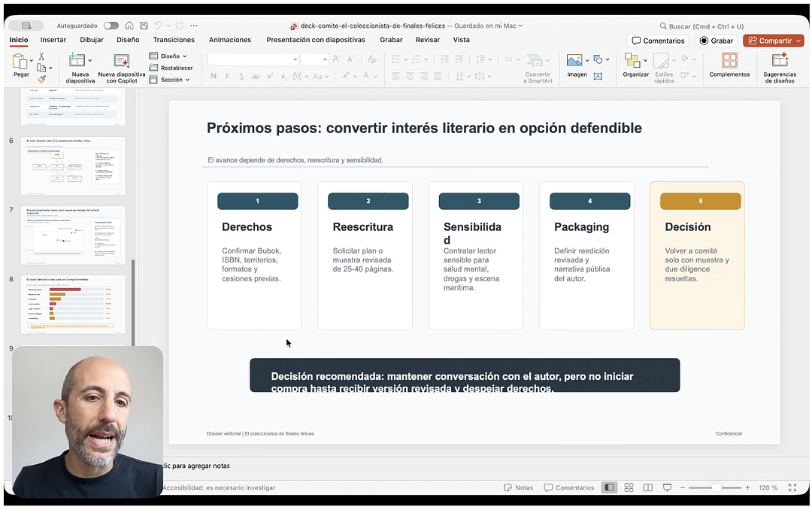The image size is (812, 510).
Task: Click the Convertir a SmartArt icon
Action: (x=535, y=60)
